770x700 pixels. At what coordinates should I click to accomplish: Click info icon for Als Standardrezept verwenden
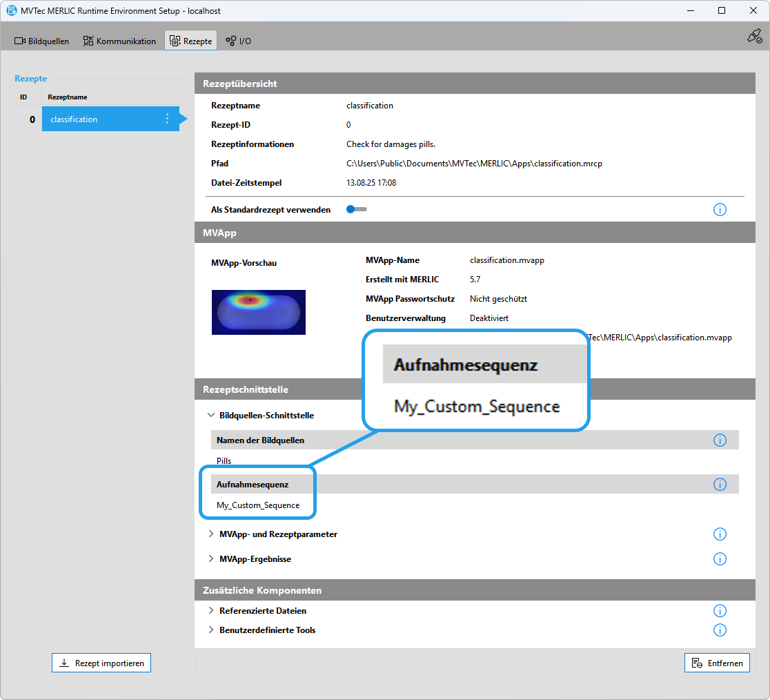720,209
